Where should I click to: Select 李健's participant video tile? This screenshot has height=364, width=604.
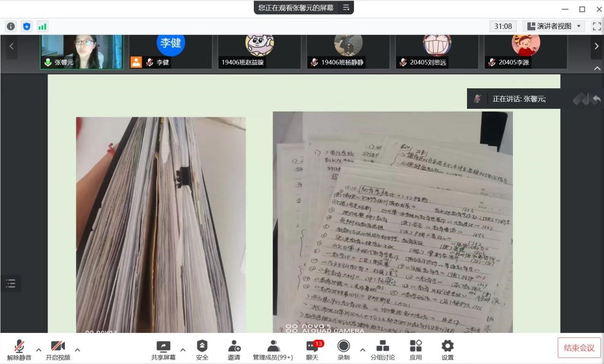pos(170,52)
